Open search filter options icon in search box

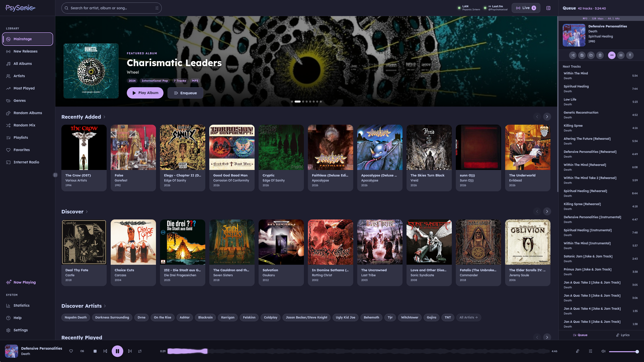157,8
